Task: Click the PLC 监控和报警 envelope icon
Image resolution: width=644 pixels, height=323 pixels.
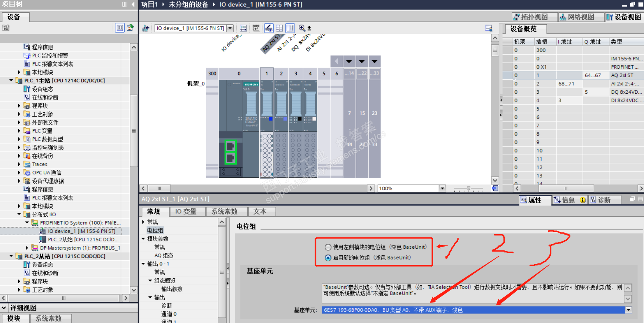Action: coord(27,56)
